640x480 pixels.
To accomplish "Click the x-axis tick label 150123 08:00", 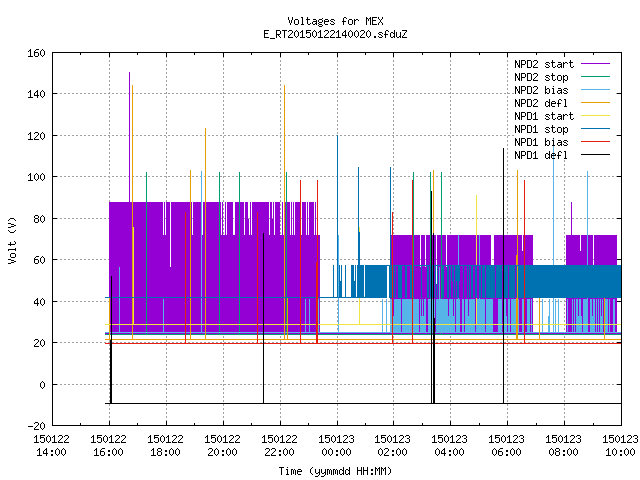I will [563, 446].
